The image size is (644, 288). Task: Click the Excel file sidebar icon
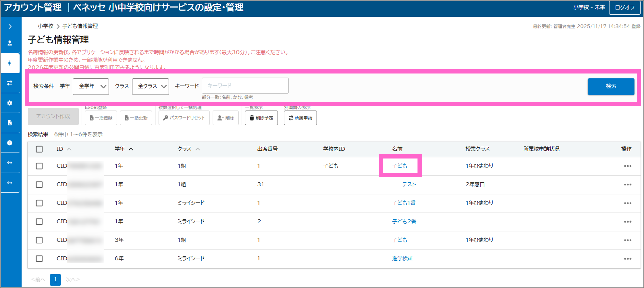(x=10, y=123)
